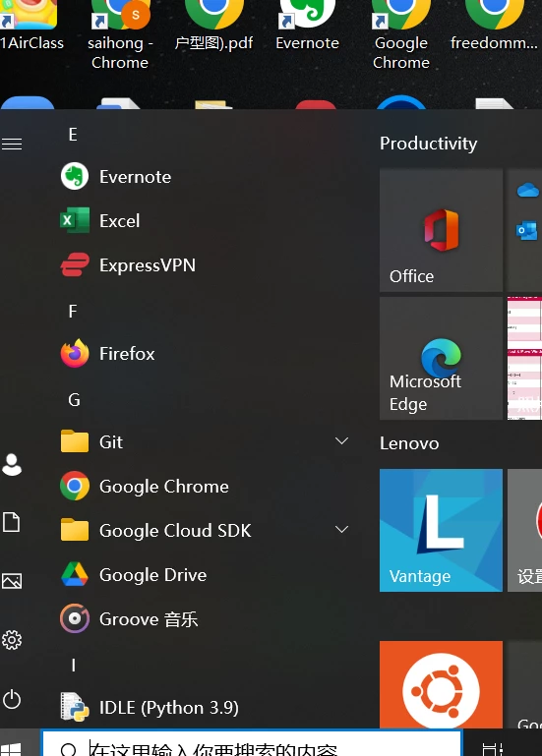
Task: Open the Outlook small tile
Action: pyautogui.click(x=527, y=230)
